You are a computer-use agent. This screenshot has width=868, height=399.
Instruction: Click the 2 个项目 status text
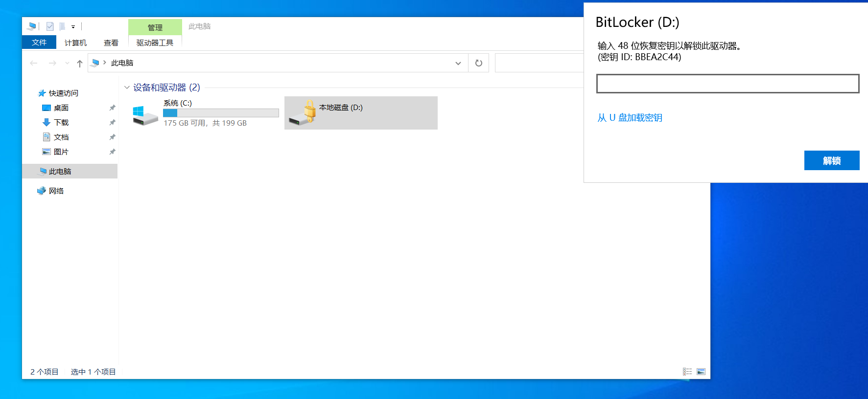click(x=44, y=372)
